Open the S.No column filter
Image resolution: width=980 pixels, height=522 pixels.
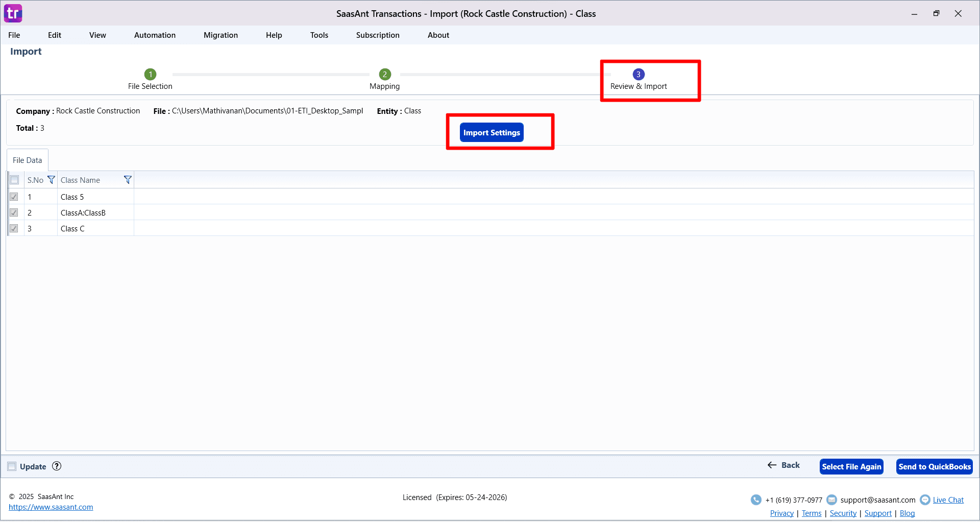click(51, 180)
